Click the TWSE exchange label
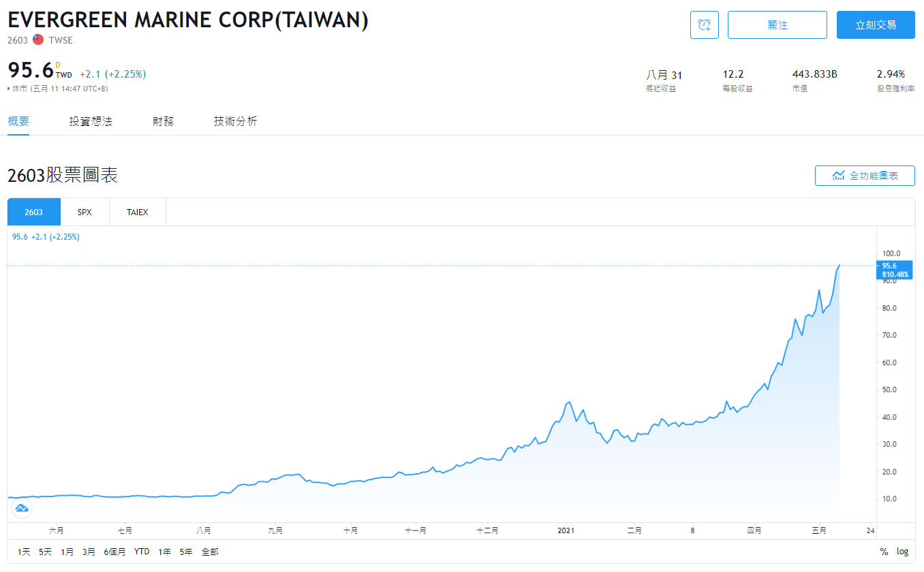This screenshot has width=924, height=572. coord(61,40)
